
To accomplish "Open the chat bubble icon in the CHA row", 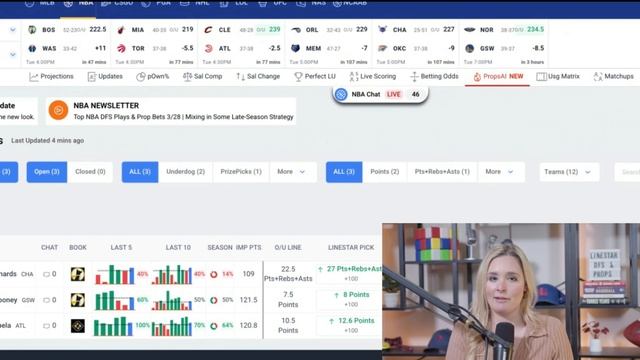I will click(x=46, y=274).
